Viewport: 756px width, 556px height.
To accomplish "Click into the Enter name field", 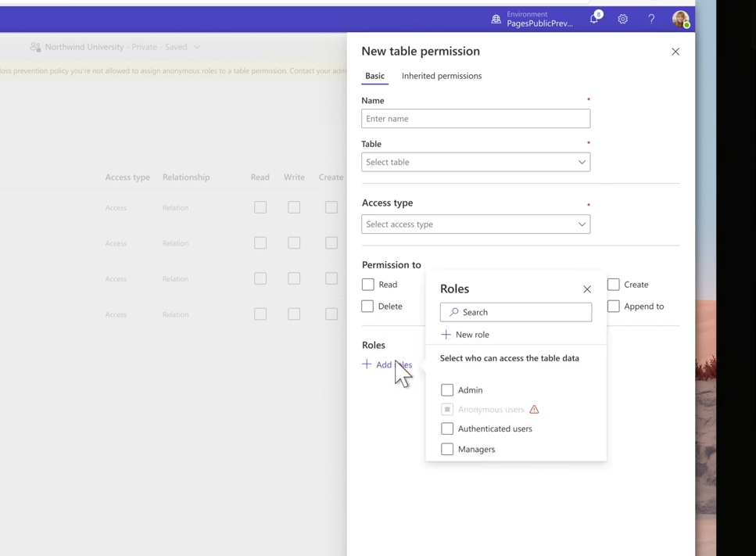I will point(476,119).
